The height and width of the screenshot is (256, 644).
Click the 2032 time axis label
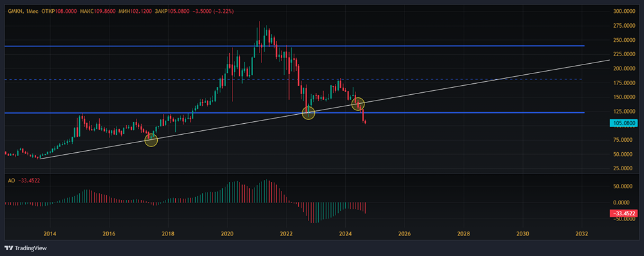(582, 234)
